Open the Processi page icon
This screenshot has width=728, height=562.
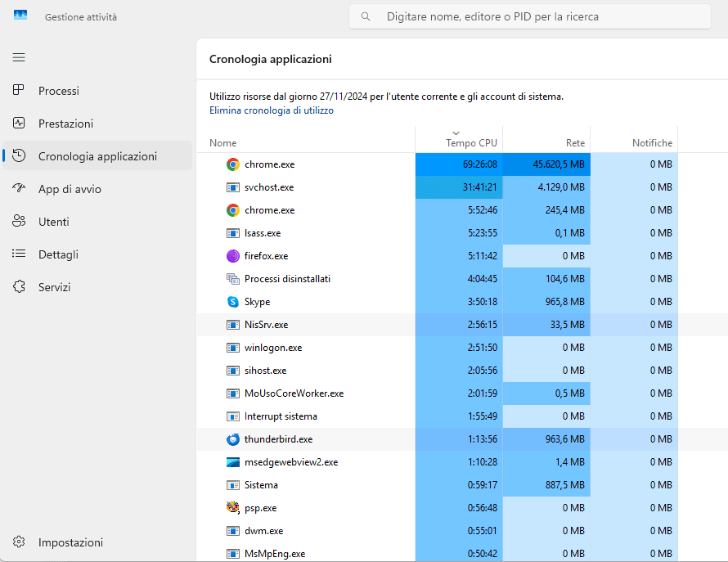[19, 91]
